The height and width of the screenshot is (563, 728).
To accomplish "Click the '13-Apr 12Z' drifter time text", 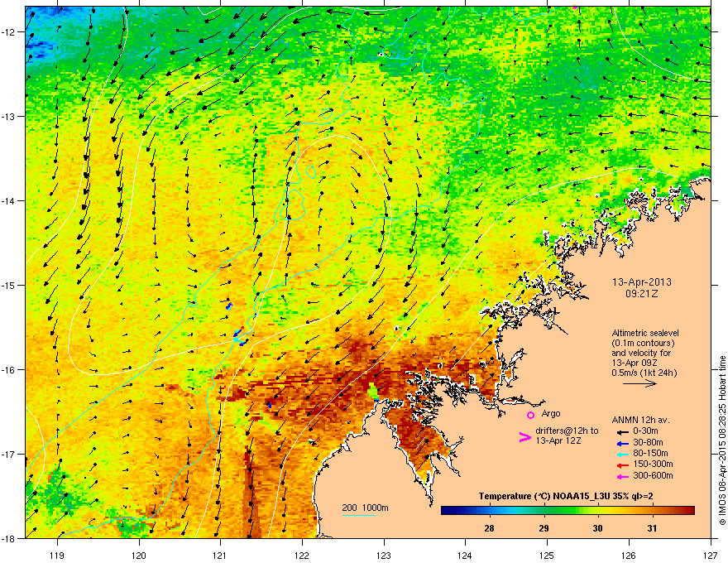I will (558, 440).
